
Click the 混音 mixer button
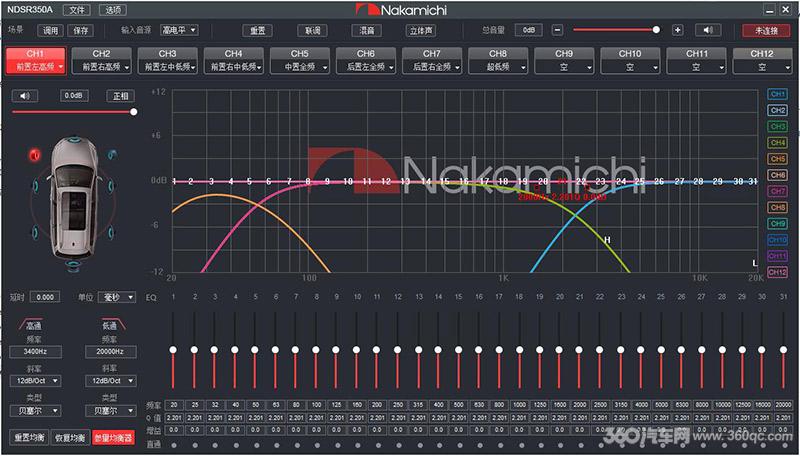367,31
